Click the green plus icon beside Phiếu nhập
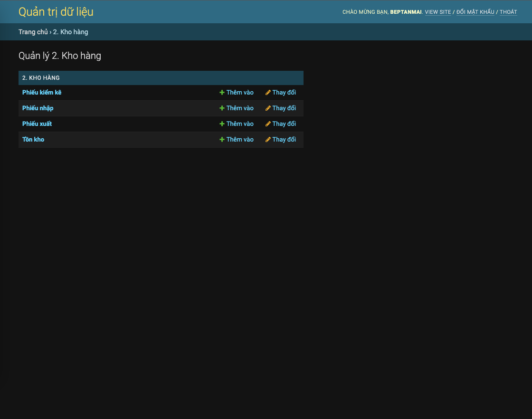Screen dimensions: 532x419 (221, 108)
